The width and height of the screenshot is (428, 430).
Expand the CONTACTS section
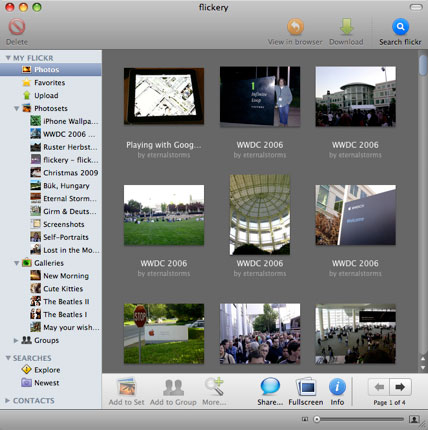[8, 401]
